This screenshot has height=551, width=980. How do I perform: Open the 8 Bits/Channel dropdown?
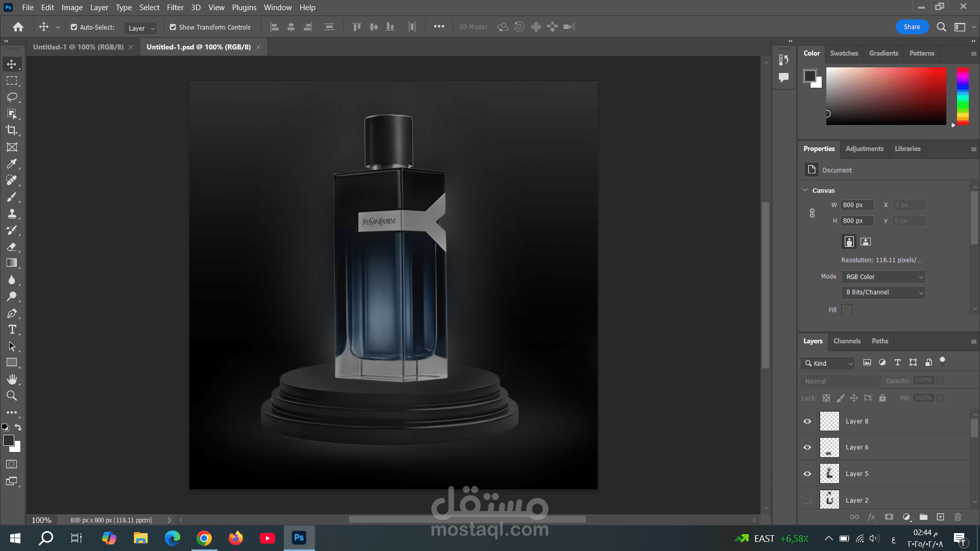click(x=883, y=292)
